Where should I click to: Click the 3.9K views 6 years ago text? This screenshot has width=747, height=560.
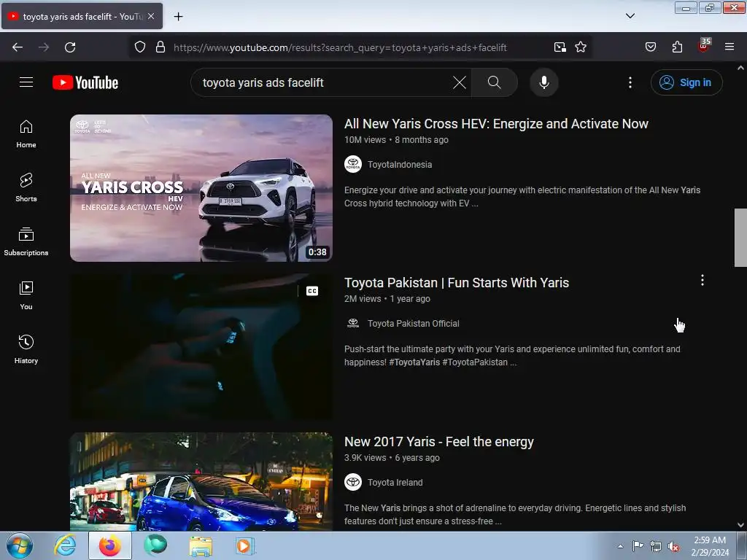(392, 458)
